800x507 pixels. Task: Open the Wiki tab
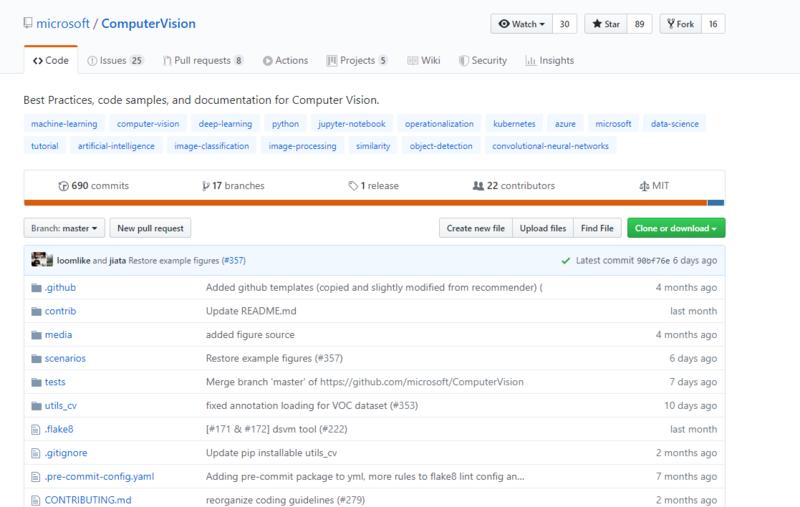[x=423, y=60]
